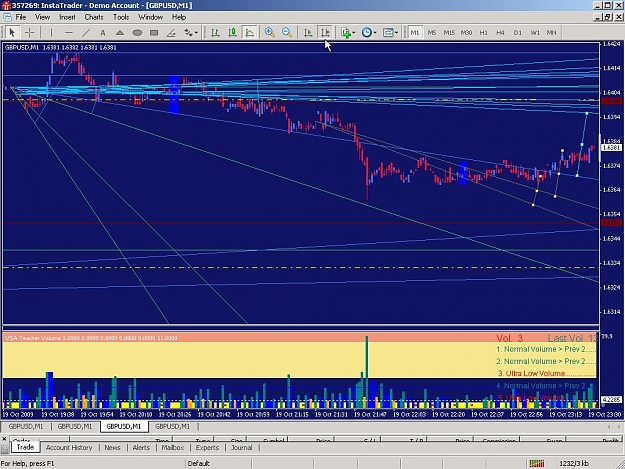Click the '3. Ultra Low Volume' text
Image resolution: width=625 pixels, height=469 pixels.
(531, 373)
